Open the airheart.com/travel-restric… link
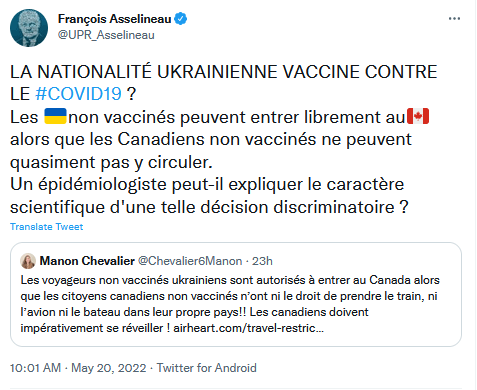The height and width of the screenshot is (390, 477). coord(248,328)
